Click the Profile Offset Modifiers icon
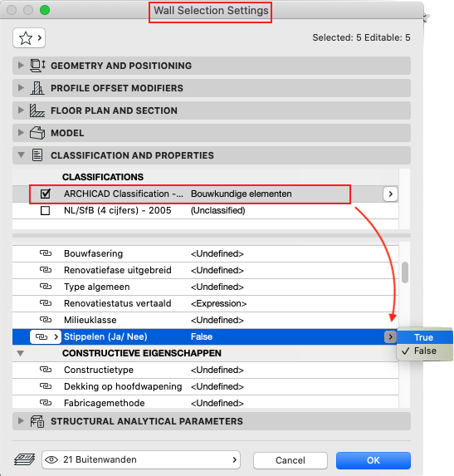Screen dimensions: 454x476 pos(37,88)
